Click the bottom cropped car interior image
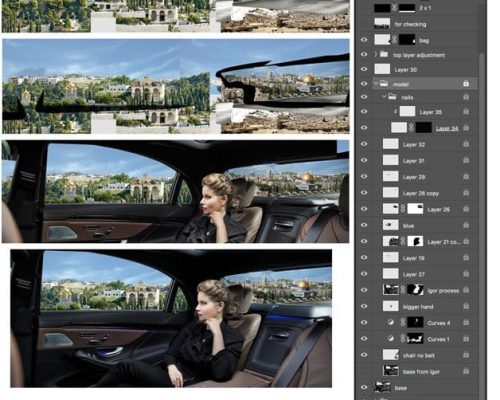Viewport: 500px width, 400px height. pos(171,318)
